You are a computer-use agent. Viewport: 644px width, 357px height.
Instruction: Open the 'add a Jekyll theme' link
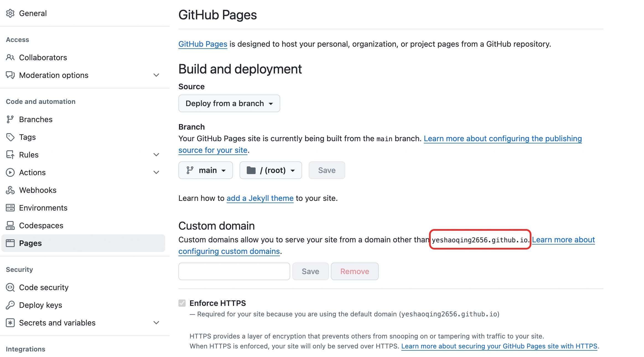tap(260, 198)
